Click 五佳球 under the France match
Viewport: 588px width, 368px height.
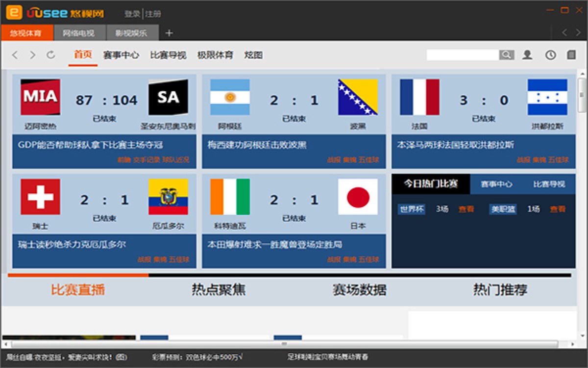(559, 160)
